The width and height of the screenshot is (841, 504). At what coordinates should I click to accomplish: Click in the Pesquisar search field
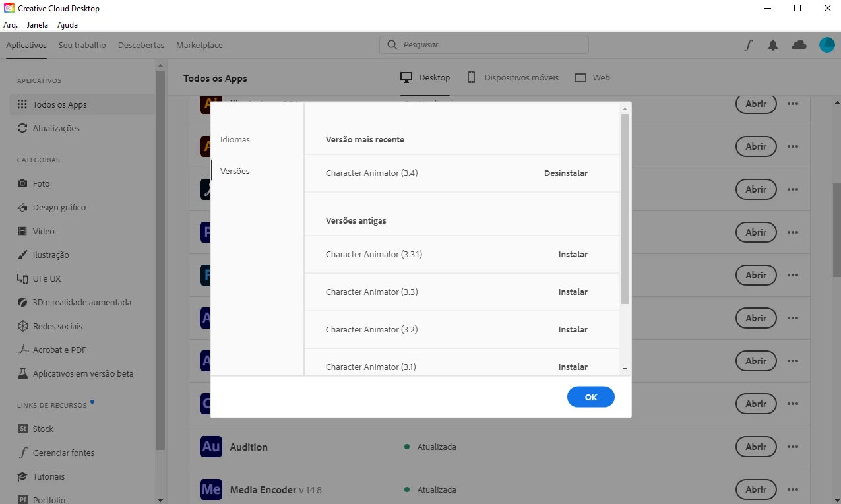484,45
